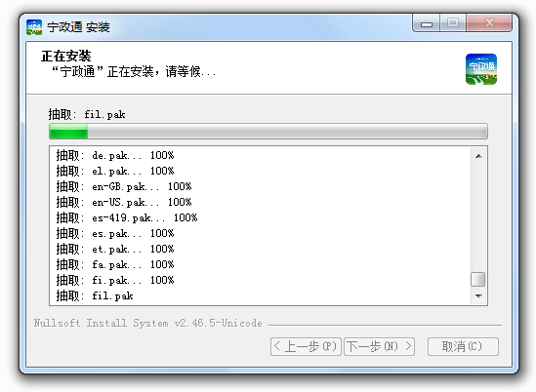Viewport: 536px width, 392px height.
Task: Click the 下一步(N) next button
Action: point(379,346)
